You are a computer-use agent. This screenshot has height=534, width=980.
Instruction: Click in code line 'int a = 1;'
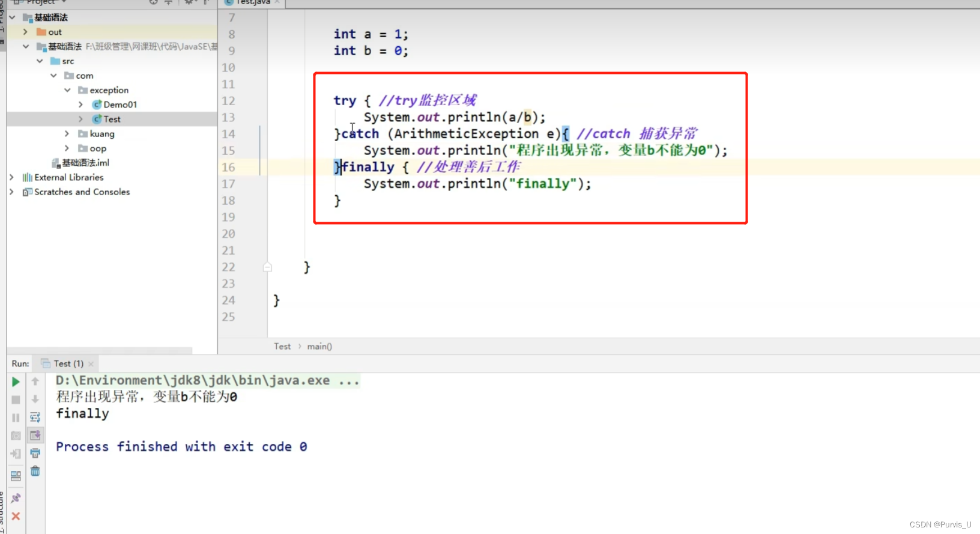point(371,34)
